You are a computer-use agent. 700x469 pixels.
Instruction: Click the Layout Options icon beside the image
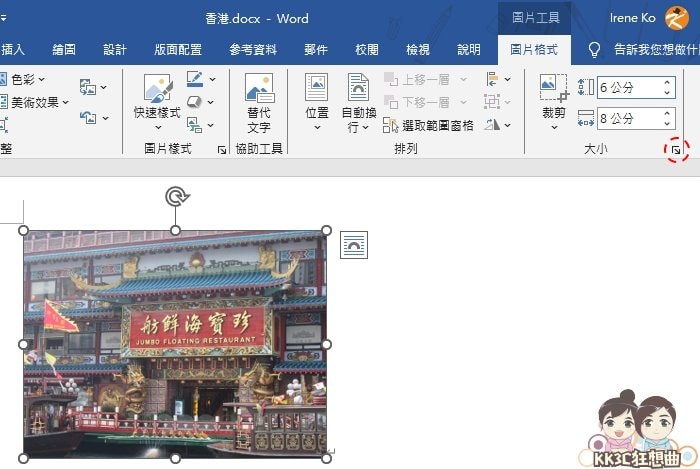[x=354, y=245]
